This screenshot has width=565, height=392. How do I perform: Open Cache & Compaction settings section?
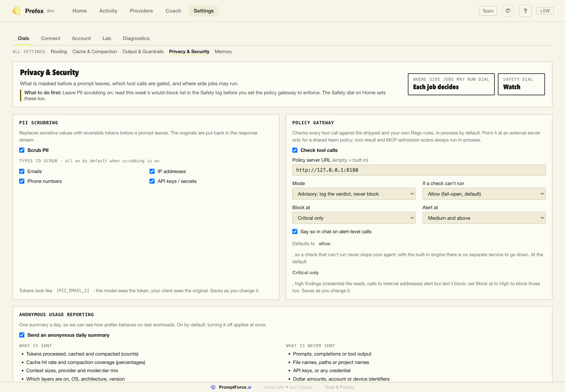coord(95,52)
